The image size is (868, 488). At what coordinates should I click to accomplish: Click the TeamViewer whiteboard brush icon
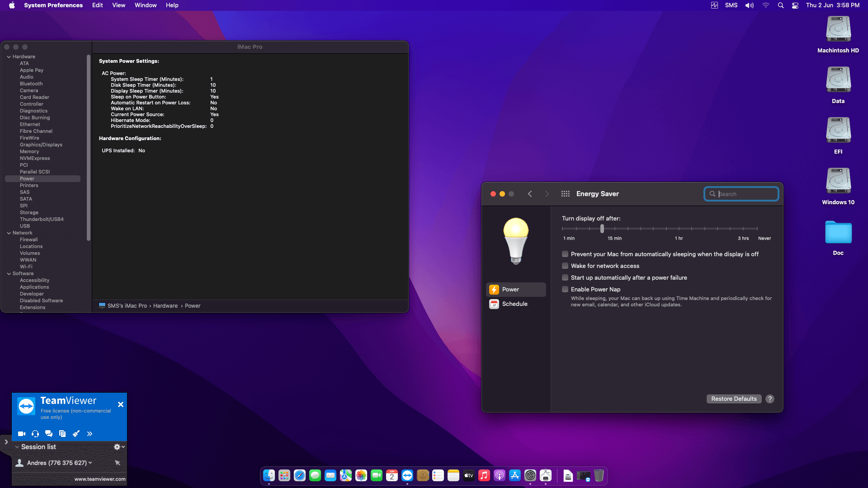(x=76, y=434)
